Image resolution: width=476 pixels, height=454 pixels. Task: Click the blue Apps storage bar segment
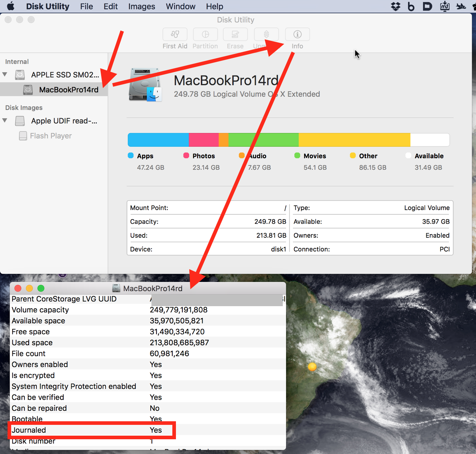point(158,140)
